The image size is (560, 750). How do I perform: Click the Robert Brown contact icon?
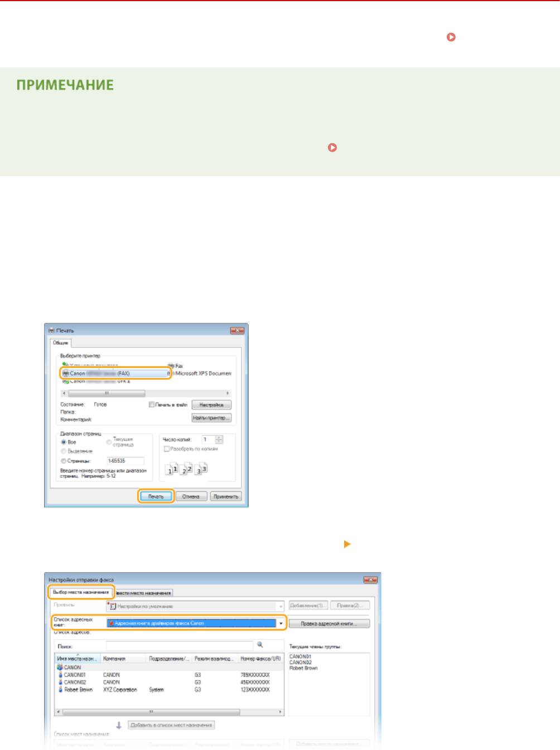(60, 690)
